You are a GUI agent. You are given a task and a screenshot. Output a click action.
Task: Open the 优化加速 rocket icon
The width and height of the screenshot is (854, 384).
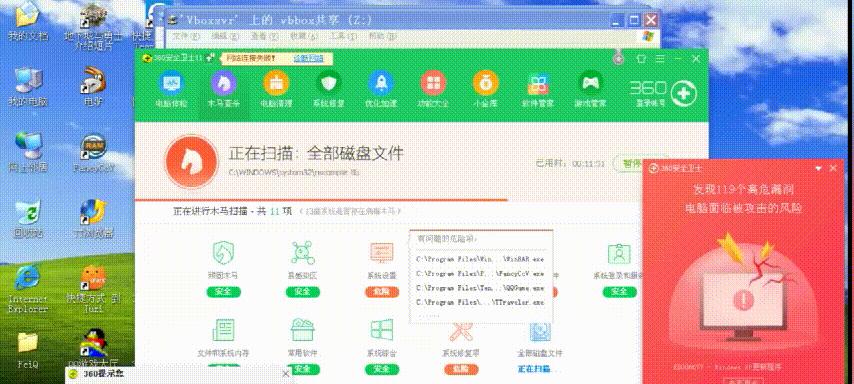pyautogui.click(x=381, y=83)
